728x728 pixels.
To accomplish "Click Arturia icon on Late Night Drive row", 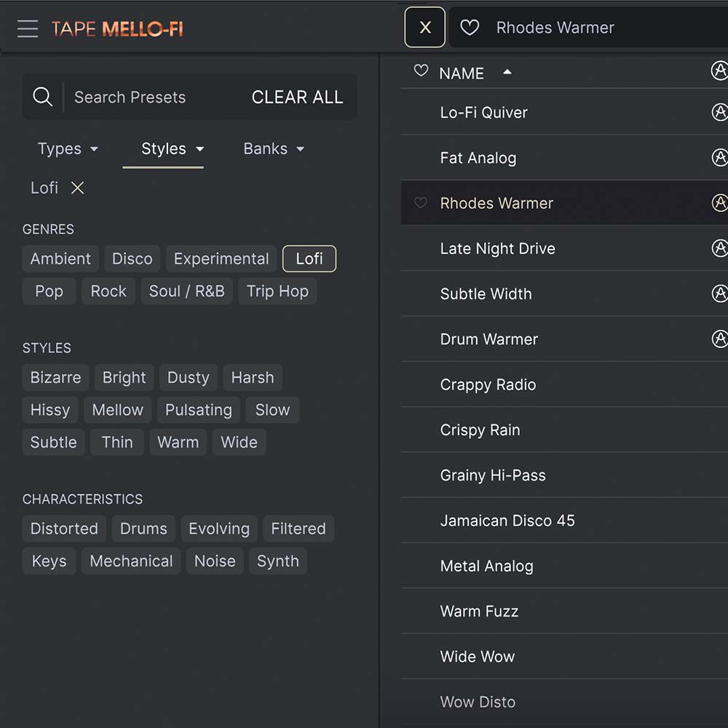I will pos(720,248).
